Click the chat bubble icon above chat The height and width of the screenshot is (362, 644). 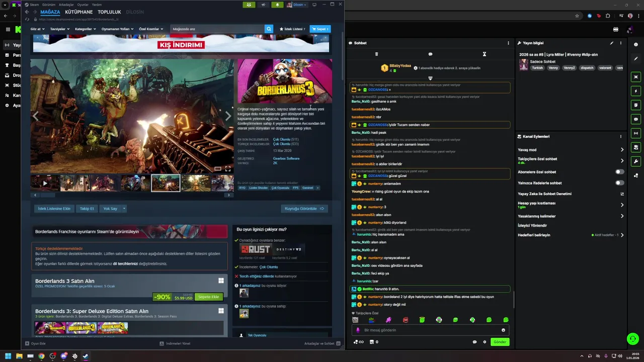430,54
